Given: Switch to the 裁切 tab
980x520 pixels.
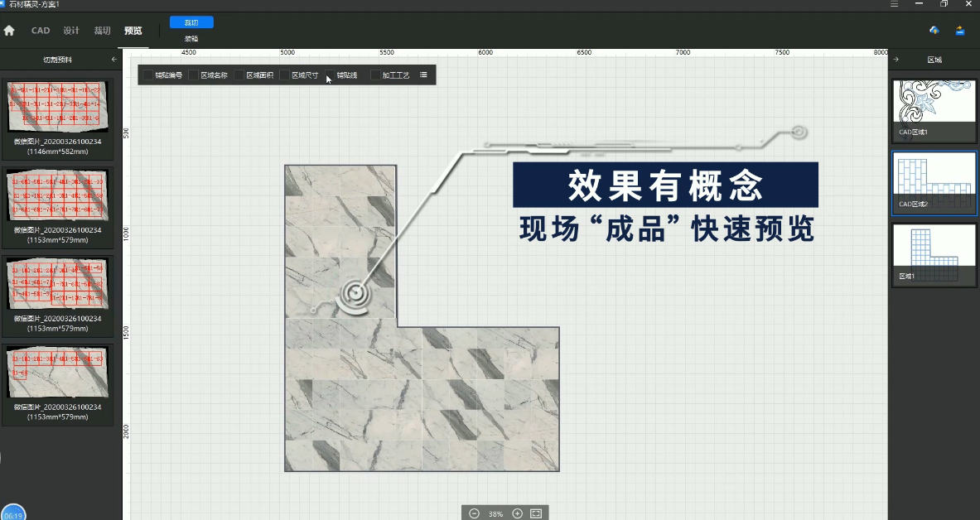Looking at the screenshot, I should pos(102,31).
